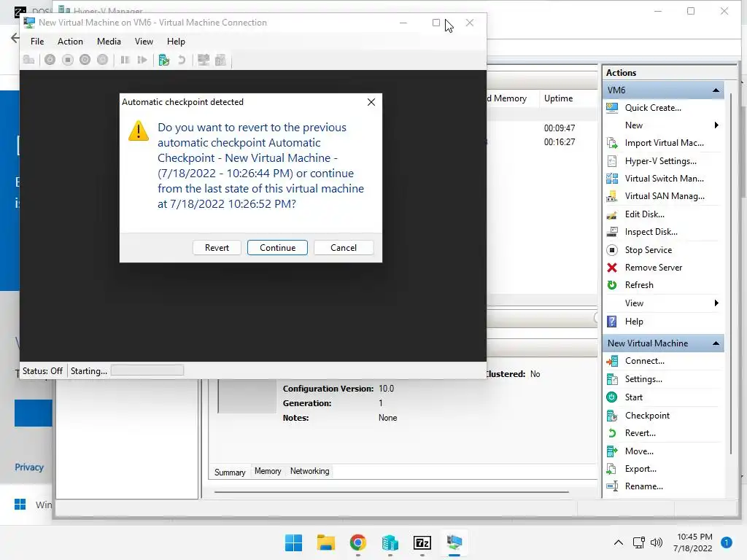
Task: Switch to the Networking tab
Action: click(x=309, y=471)
